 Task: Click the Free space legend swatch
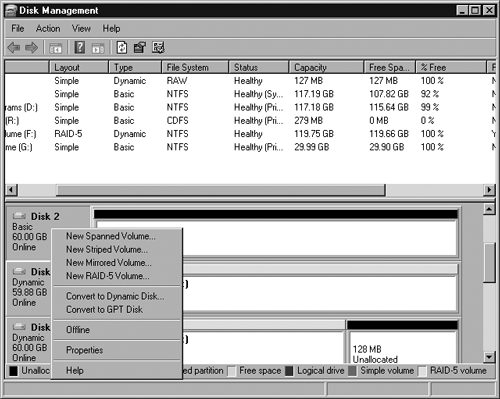tap(231, 371)
